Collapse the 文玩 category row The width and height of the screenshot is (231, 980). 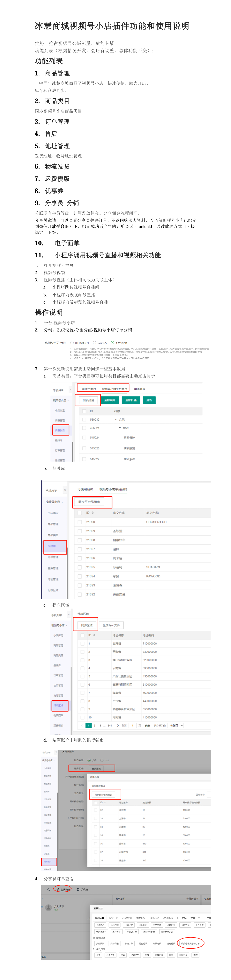(116, 419)
